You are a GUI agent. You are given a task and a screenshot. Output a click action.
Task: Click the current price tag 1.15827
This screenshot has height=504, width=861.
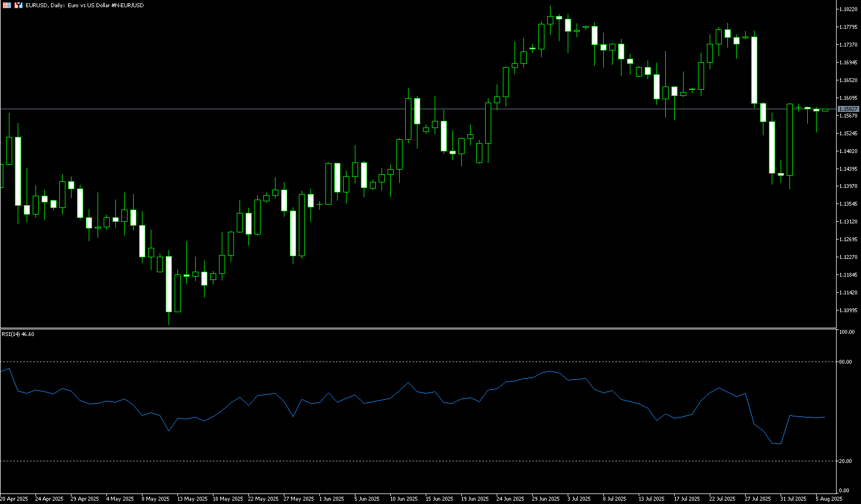[848, 109]
